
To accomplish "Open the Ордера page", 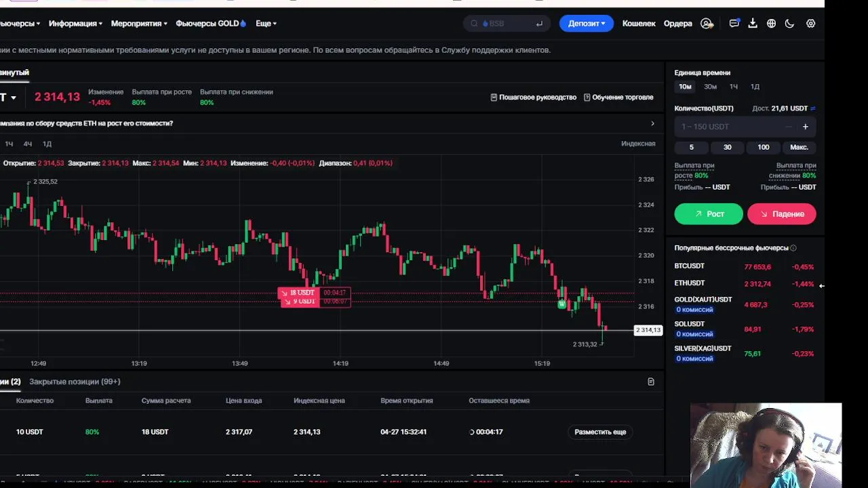I will 678,24.
